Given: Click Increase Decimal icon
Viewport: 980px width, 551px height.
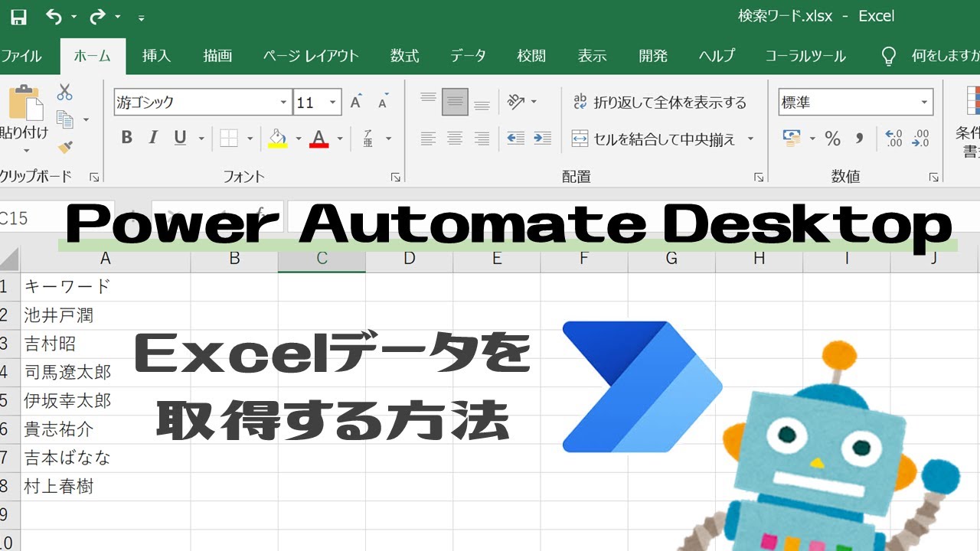Looking at the screenshot, I should [x=893, y=139].
